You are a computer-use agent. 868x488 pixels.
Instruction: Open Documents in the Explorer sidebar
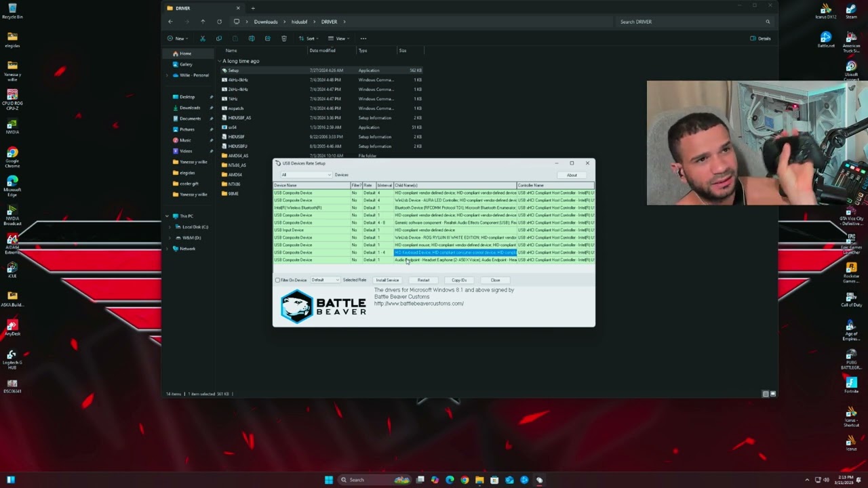pyautogui.click(x=189, y=119)
